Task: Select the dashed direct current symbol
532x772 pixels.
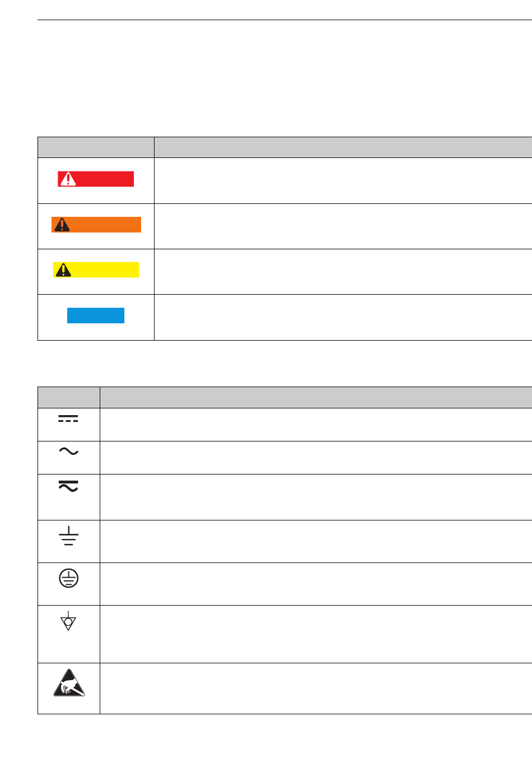Action: (68, 419)
